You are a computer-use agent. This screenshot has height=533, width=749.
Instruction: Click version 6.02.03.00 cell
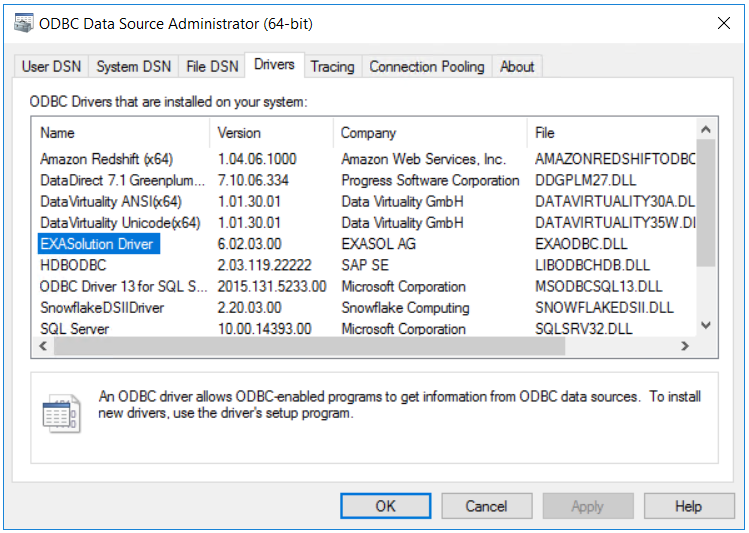pyautogui.click(x=249, y=244)
